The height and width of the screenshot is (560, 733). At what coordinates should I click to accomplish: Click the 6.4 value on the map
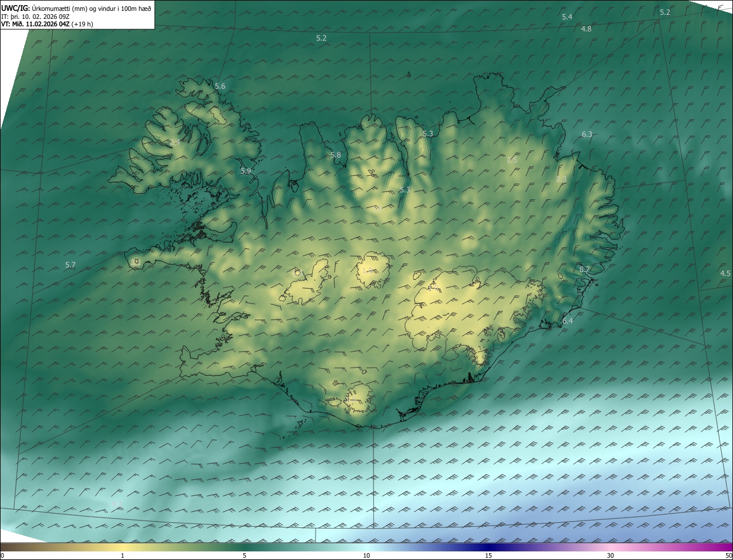tap(568, 321)
